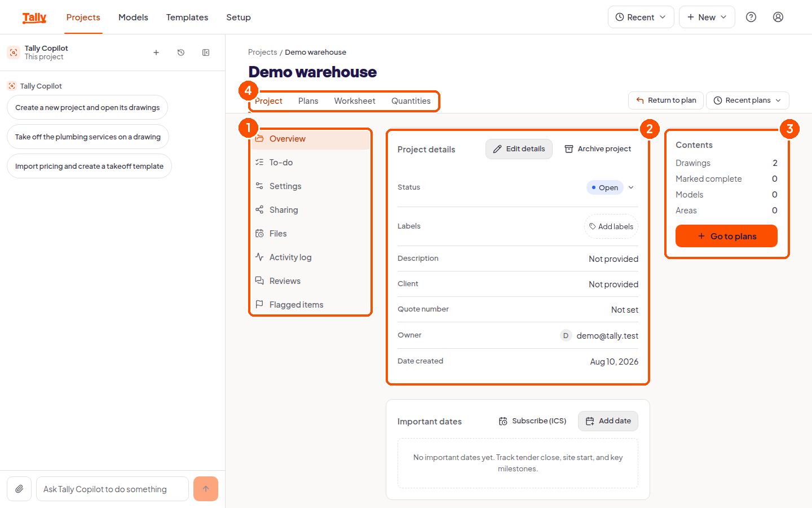Click the Areas row in Contents
This screenshot has height=508, width=812.
(726, 211)
